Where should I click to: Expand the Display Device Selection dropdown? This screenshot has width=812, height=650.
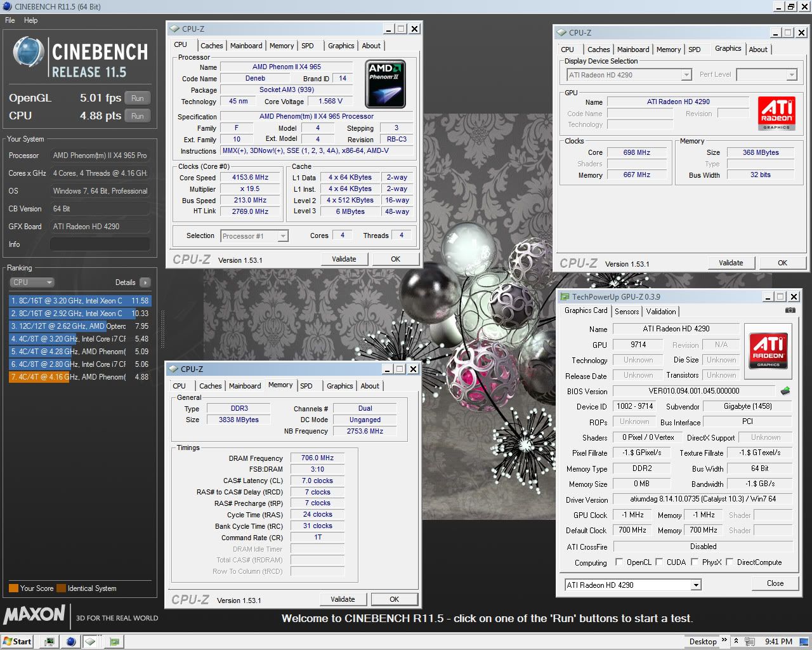[x=686, y=75]
